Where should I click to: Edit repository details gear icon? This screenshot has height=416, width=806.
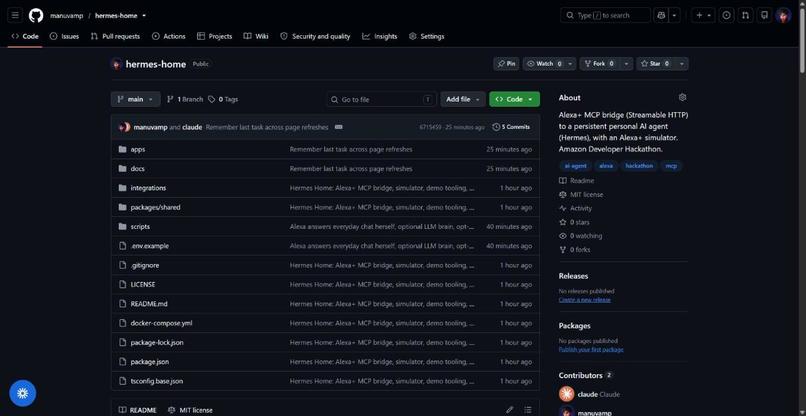(x=682, y=97)
